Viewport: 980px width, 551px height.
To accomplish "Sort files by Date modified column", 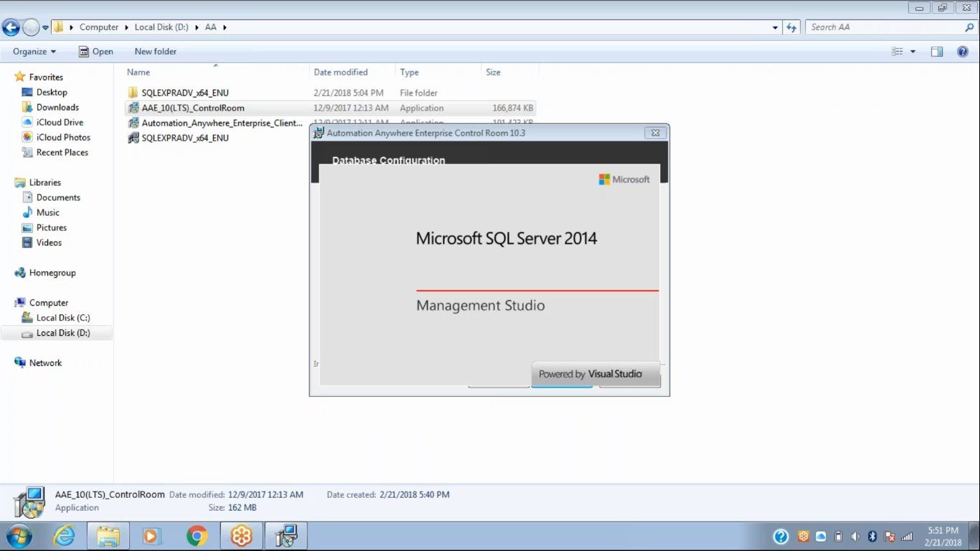I will (x=352, y=72).
